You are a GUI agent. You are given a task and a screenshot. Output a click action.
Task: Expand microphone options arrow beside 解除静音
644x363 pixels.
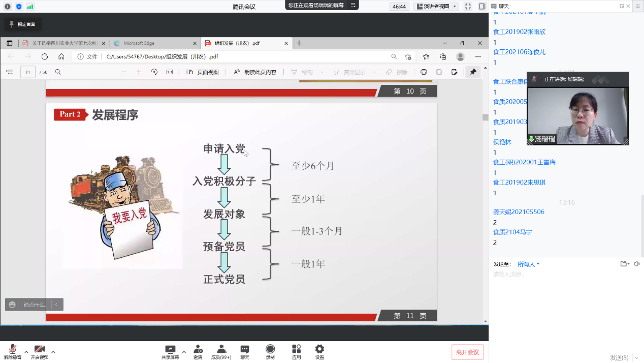26,352
